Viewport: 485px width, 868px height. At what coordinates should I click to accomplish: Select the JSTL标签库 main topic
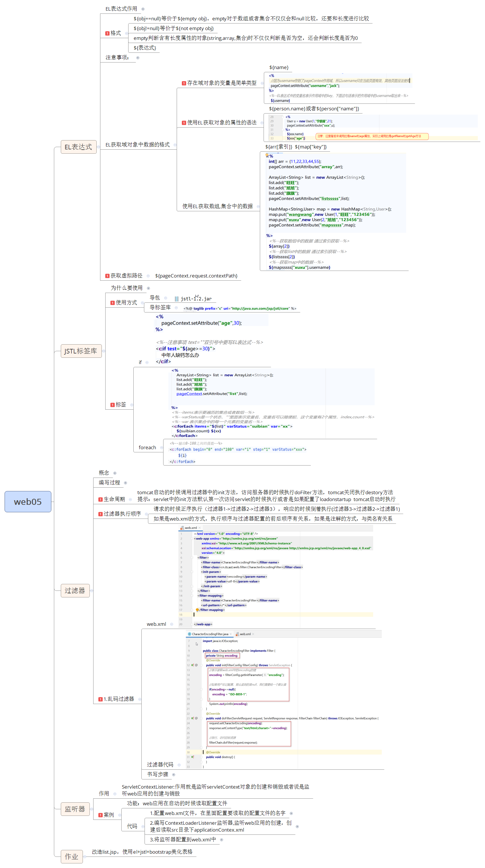[x=81, y=351]
